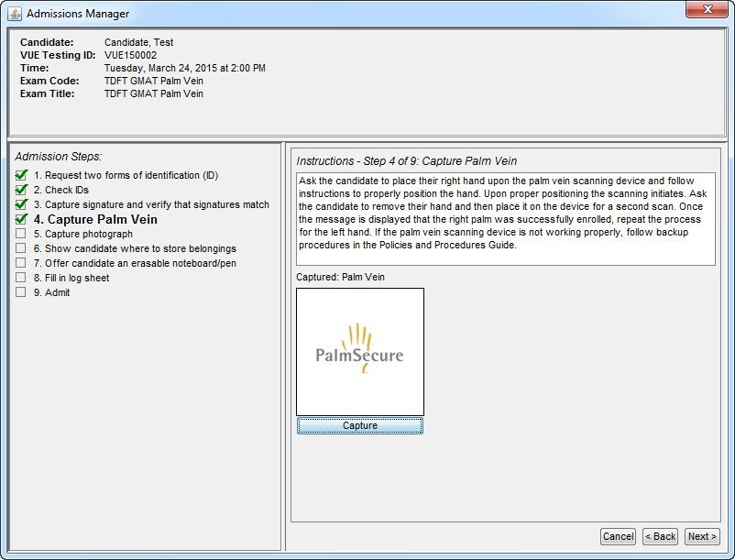Screen dimensions: 735x560
Task: Select the '5. Capture photograph' label
Action: pos(83,234)
